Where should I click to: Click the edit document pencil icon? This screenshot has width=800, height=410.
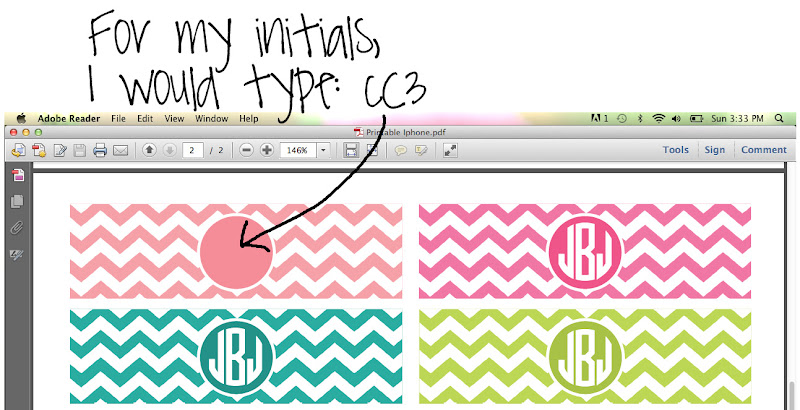click(x=60, y=150)
